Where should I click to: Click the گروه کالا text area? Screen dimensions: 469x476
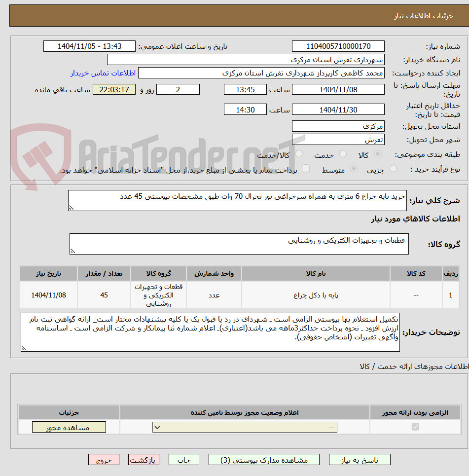239,244
